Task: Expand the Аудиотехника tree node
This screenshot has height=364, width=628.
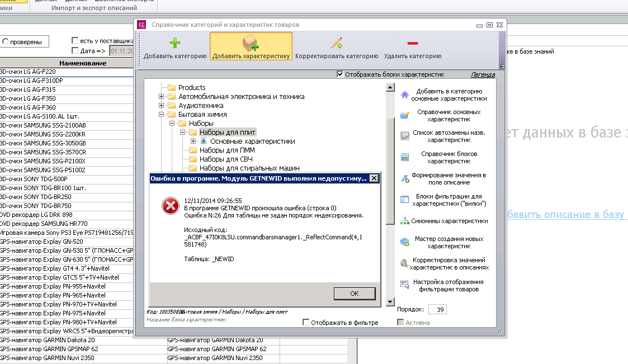Action: [x=161, y=105]
